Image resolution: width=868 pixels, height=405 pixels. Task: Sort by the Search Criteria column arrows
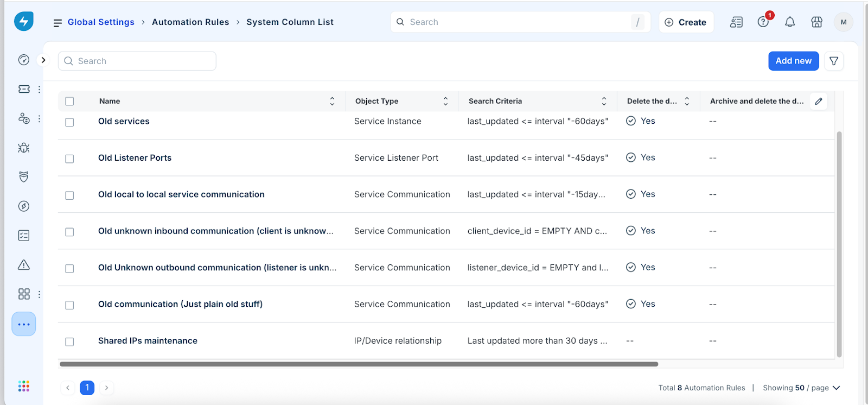tap(604, 101)
